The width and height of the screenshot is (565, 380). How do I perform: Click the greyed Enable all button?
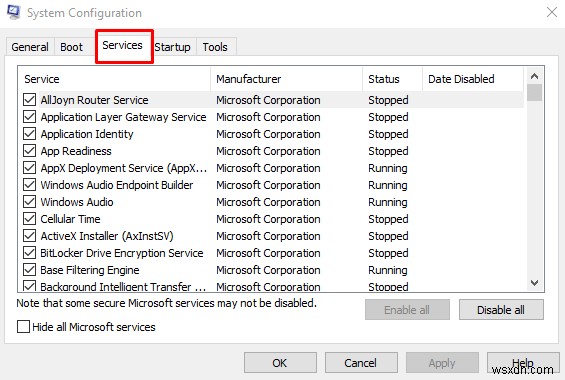(407, 310)
